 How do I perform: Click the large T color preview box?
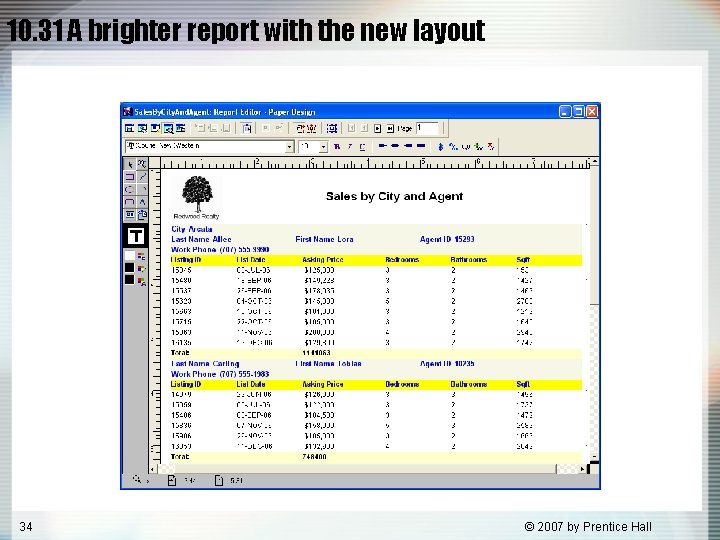[x=135, y=236]
